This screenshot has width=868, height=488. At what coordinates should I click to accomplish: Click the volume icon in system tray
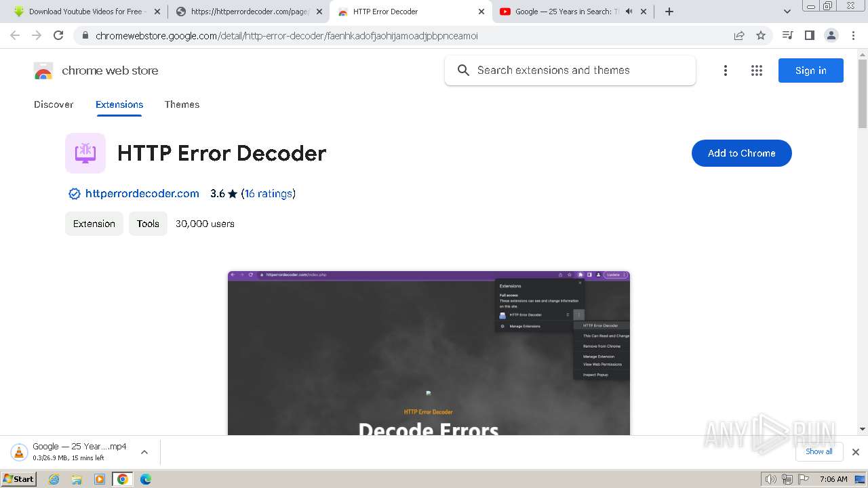[x=770, y=479]
